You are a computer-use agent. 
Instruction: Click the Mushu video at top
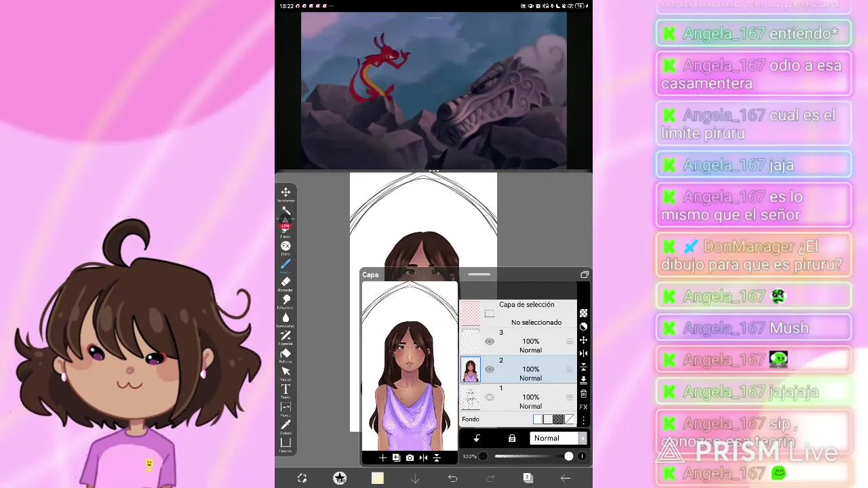(x=434, y=91)
